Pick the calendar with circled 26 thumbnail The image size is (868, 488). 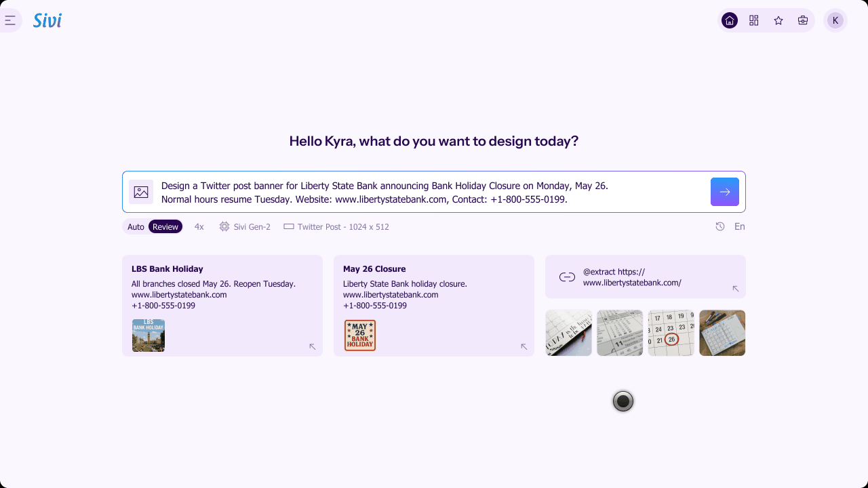(x=671, y=333)
